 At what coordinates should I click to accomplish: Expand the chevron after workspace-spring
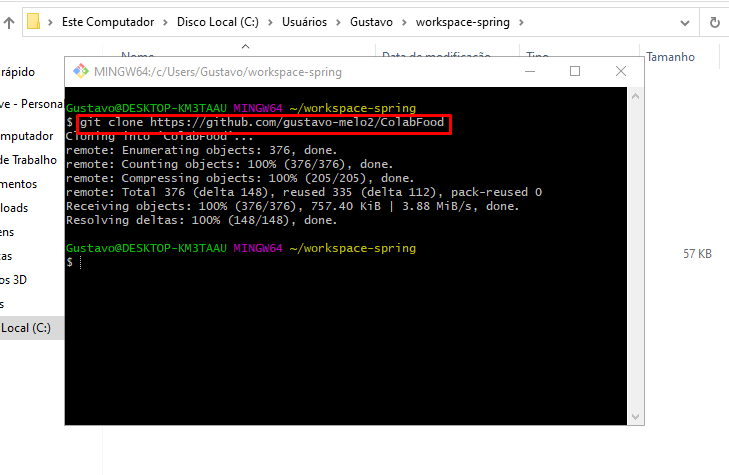pos(521,22)
